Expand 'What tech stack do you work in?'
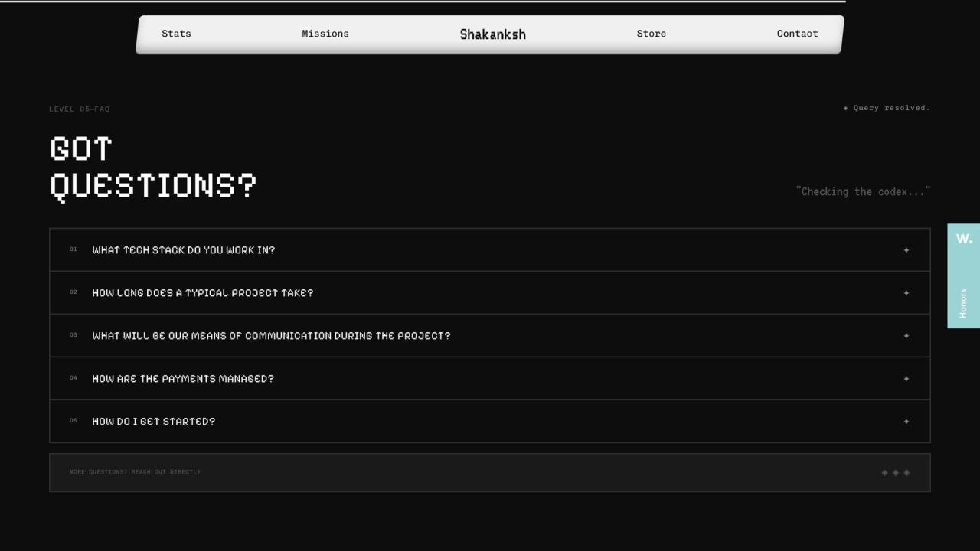Image resolution: width=980 pixels, height=551 pixels. click(x=490, y=250)
